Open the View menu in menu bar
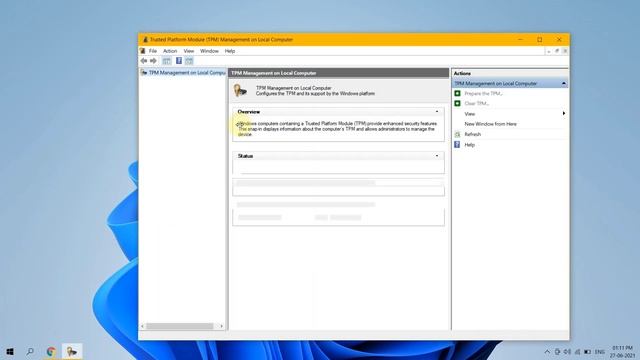The image size is (640, 360). (189, 51)
